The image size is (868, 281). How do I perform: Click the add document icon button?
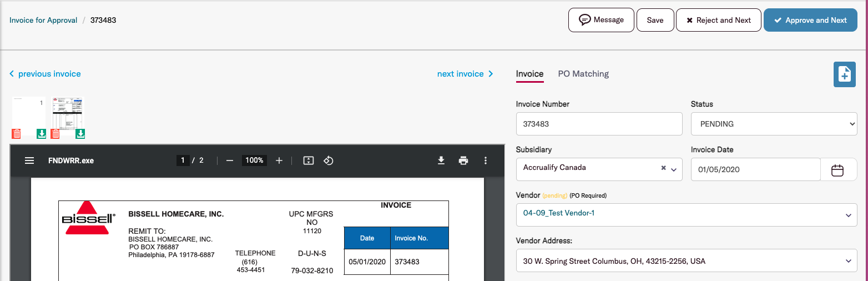[844, 74]
